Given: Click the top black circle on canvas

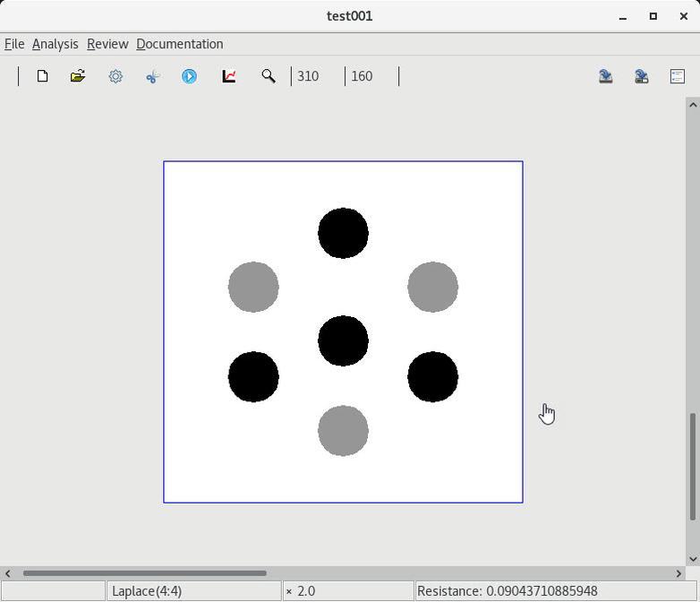Looking at the screenshot, I should pos(343,233).
